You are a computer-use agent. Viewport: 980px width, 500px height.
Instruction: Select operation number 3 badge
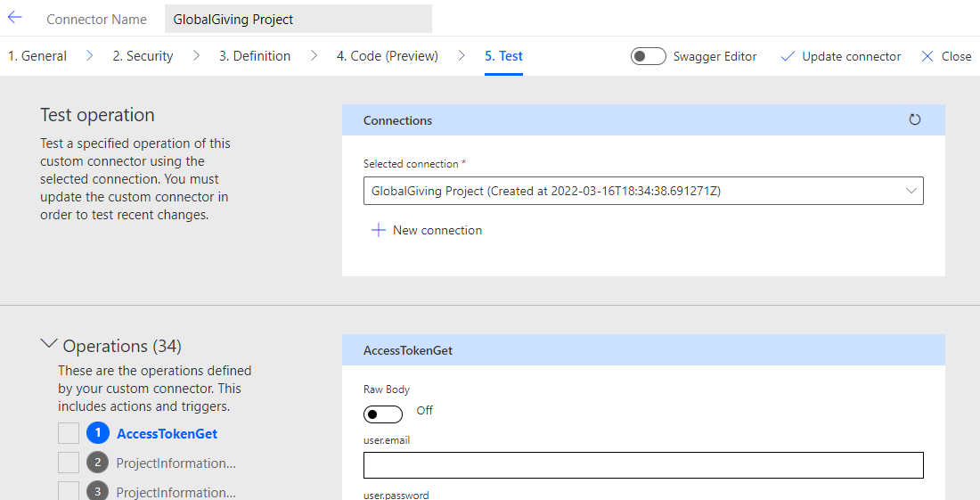97,491
